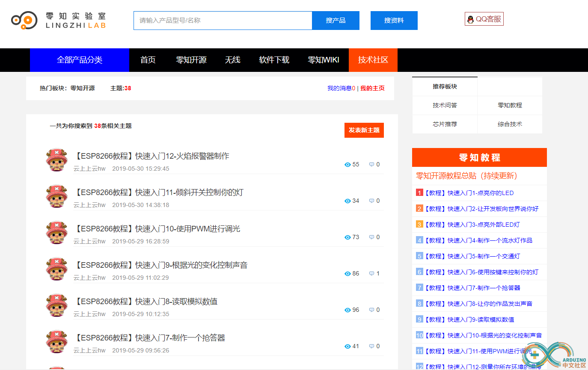Viewport: 588px width, 370px height.
Task: Open post 快速入门8-读取模拟数值
Action: [x=146, y=302]
